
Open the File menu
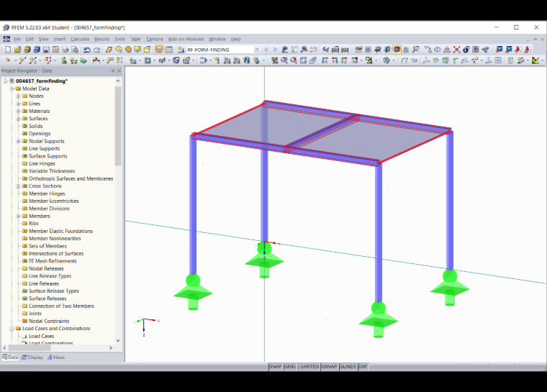pyautogui.click(x=17, y=39)
